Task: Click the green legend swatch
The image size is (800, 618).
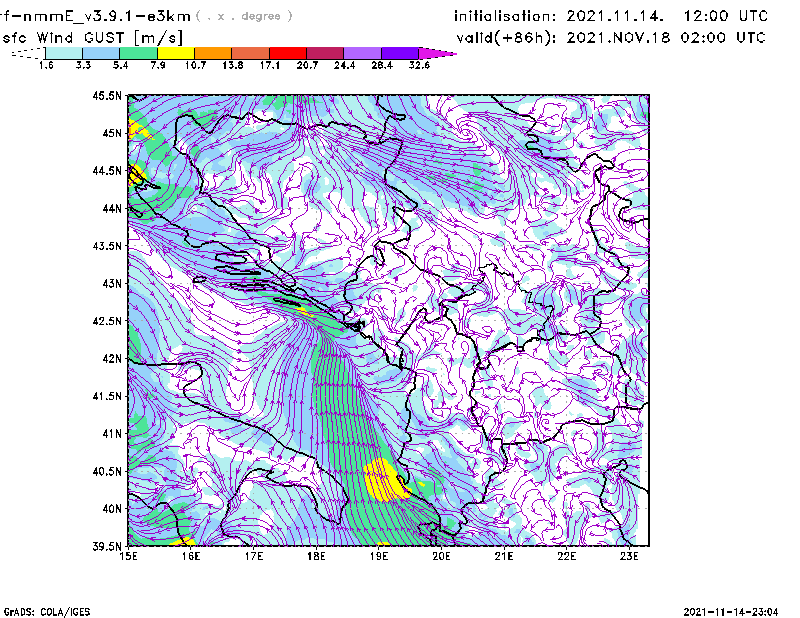Action: tap(138, 53)
